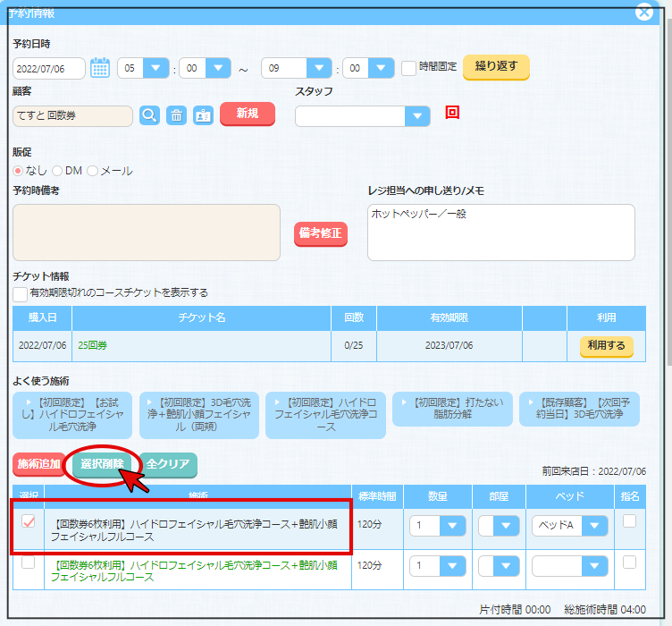Open the calendar date picker icon
Viewport: 672px width, 626px height.
pyautogui.click(x=100, y=68)
